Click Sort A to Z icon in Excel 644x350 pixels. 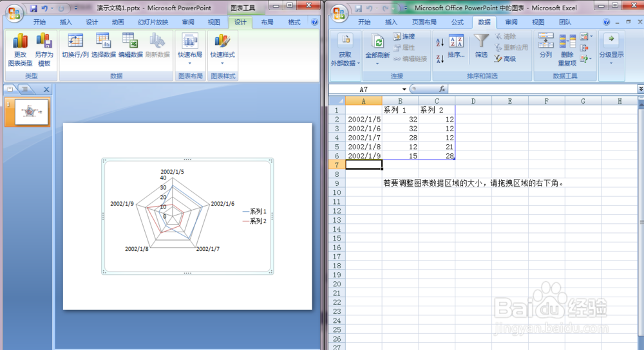click(x=440, y=42)
